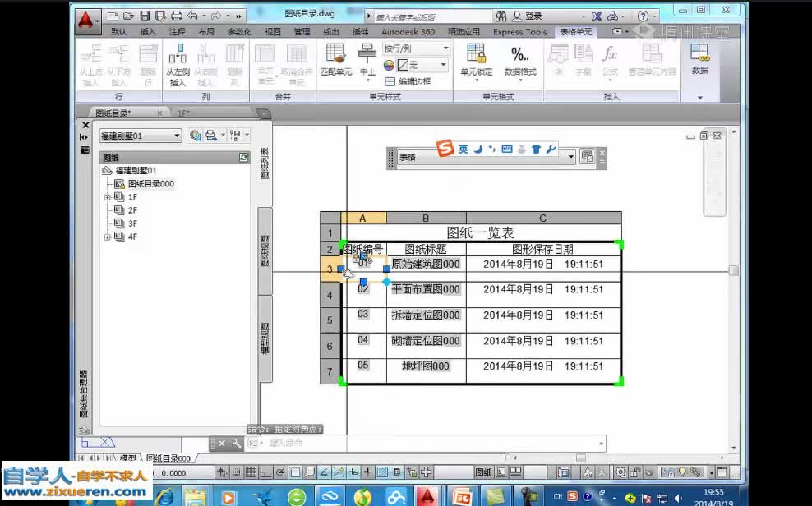The height and width of the screenshot is (506, 812).
Task: Select 福建别墅01 root in sheet tree
Action: pyautogui.click(x=136, y=170)
